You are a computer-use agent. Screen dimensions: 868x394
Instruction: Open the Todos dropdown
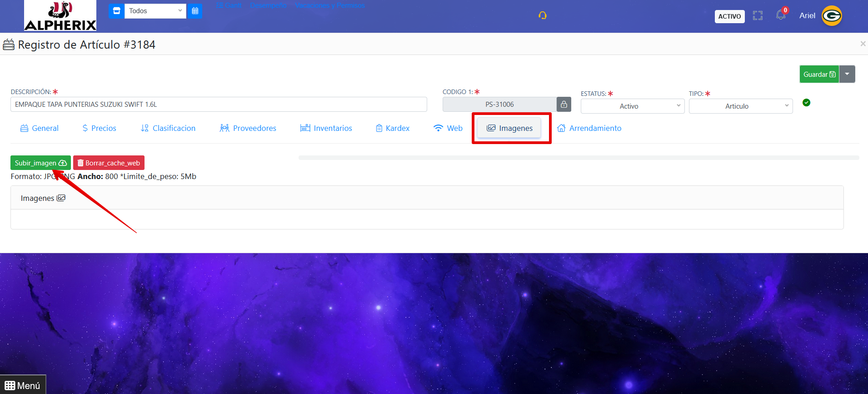click(x=155, y=11)
